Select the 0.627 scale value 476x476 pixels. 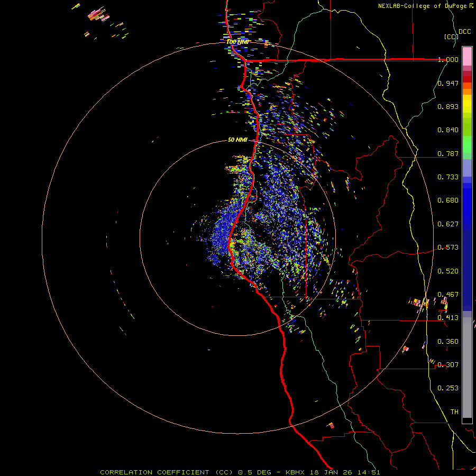pyautogui.click(x=448, y=224)
